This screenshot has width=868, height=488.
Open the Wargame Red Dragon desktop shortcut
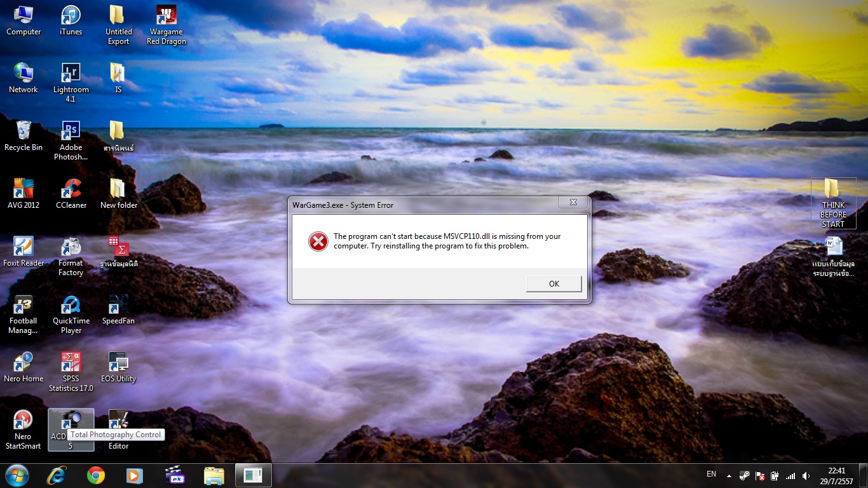(x=166, y=17)
